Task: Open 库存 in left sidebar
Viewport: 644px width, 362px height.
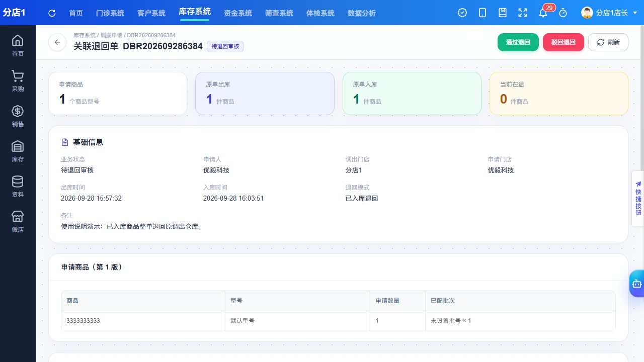Action: (18, 151)
